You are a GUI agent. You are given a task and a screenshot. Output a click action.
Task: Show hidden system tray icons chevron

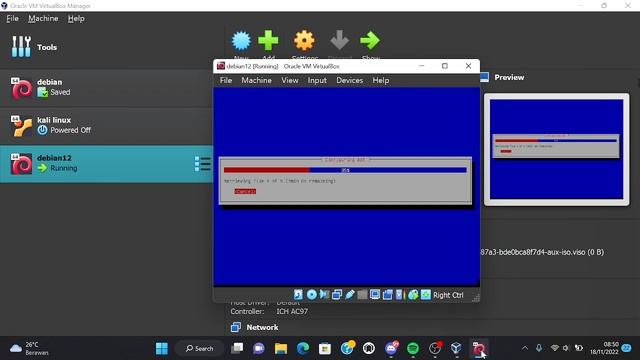point(525,348)
